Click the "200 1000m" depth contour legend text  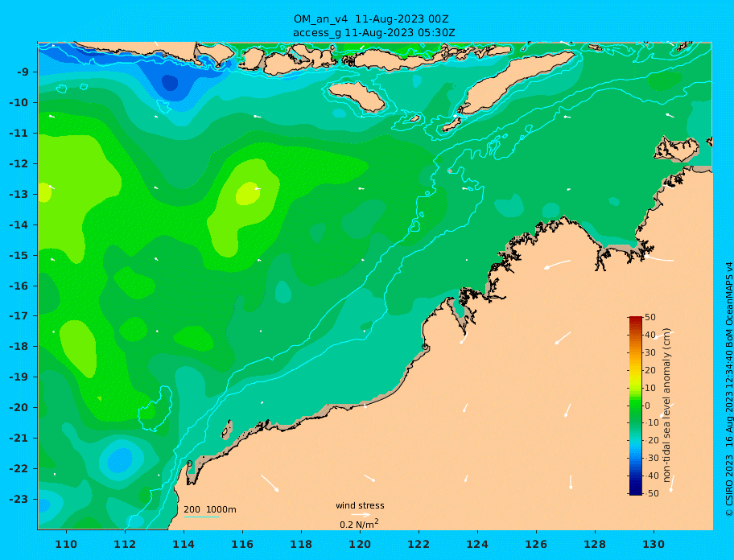[210, 509]
